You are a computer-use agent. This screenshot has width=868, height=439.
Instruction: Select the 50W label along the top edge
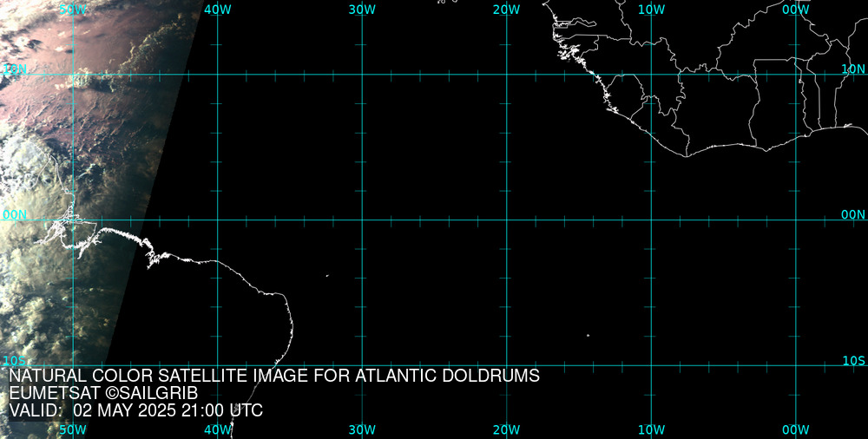coord(73,10)
